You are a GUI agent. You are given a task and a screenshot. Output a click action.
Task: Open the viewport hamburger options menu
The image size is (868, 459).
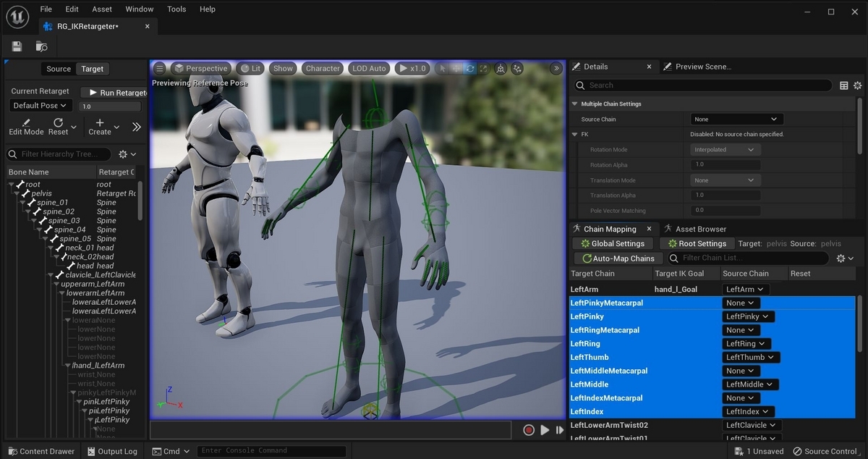(160, 69)
